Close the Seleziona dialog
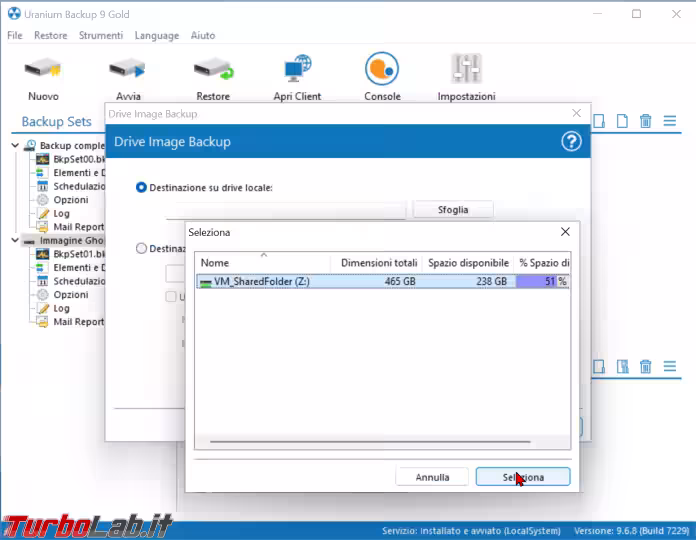696x540 pixels. tap(565, 232)
